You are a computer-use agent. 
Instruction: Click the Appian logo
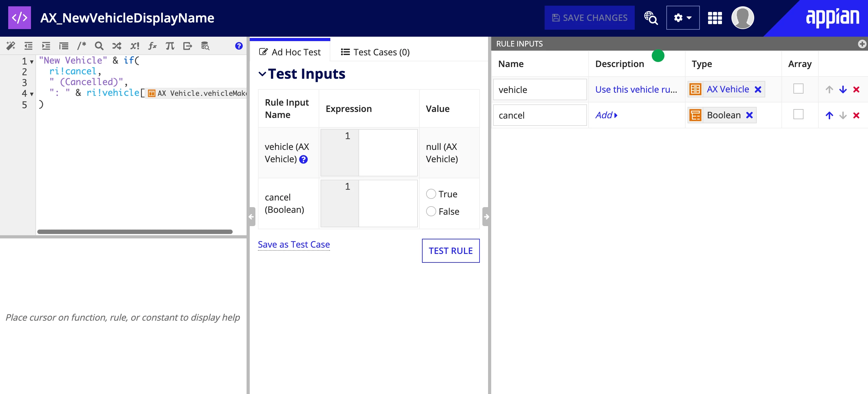click(832, 17)
